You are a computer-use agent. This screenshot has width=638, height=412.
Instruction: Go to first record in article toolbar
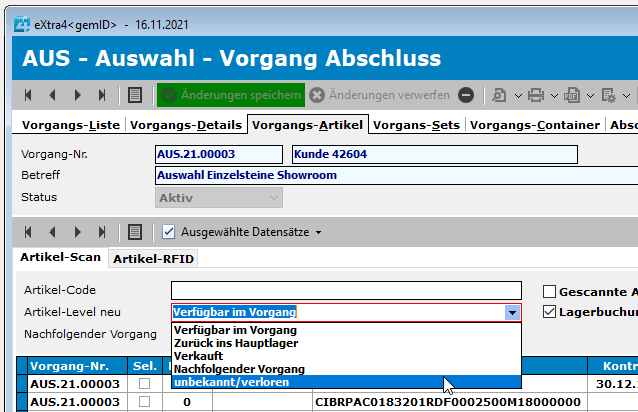coord(28,232)
